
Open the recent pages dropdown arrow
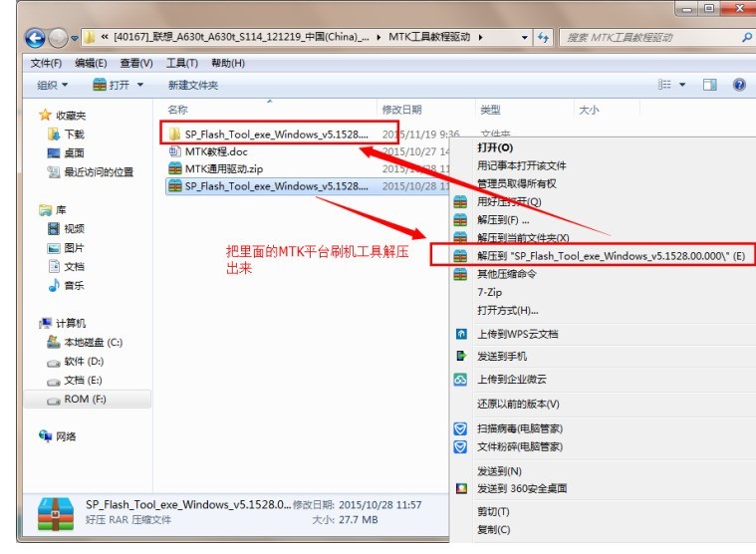[75, 38]
